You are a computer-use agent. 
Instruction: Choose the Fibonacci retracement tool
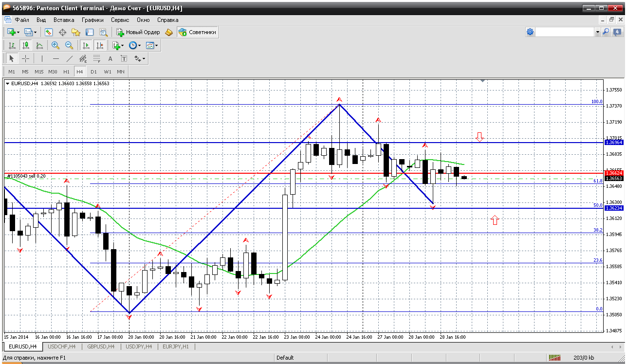(x=97, y=59)
